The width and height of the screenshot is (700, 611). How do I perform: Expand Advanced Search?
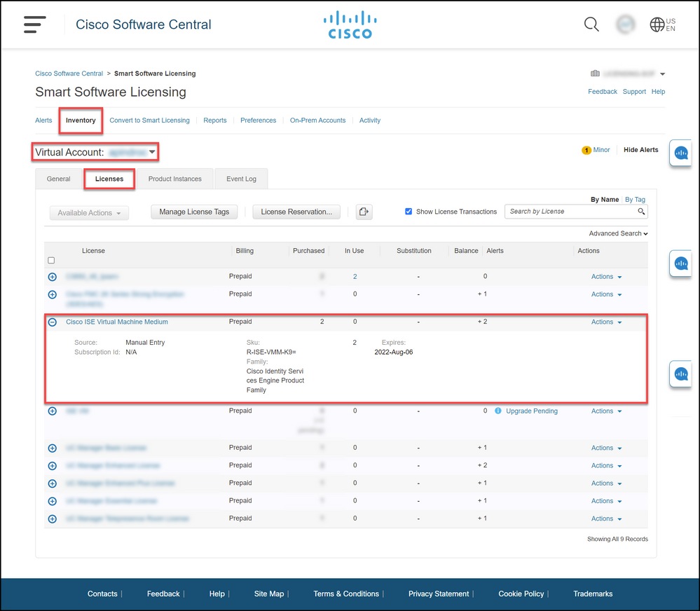(618, 233)
